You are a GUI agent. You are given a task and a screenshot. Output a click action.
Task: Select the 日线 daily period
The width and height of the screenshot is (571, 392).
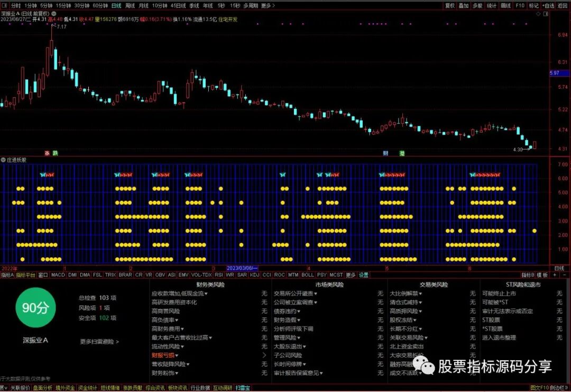point(116,5)
